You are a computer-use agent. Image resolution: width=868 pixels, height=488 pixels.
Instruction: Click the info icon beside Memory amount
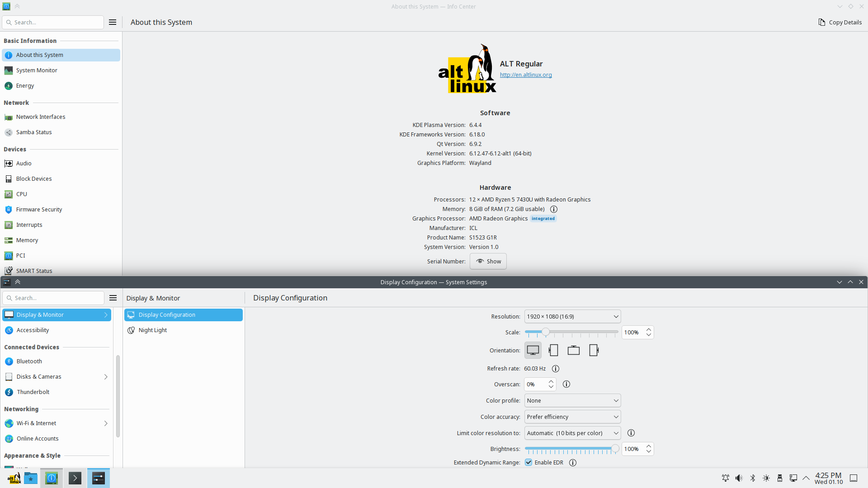(x=554, y=209)
